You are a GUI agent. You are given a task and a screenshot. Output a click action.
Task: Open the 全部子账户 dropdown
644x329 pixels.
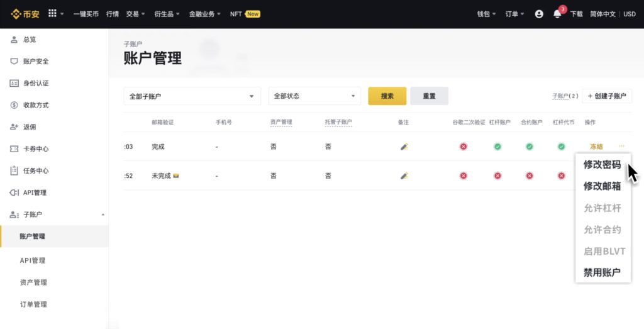(192, 96)
